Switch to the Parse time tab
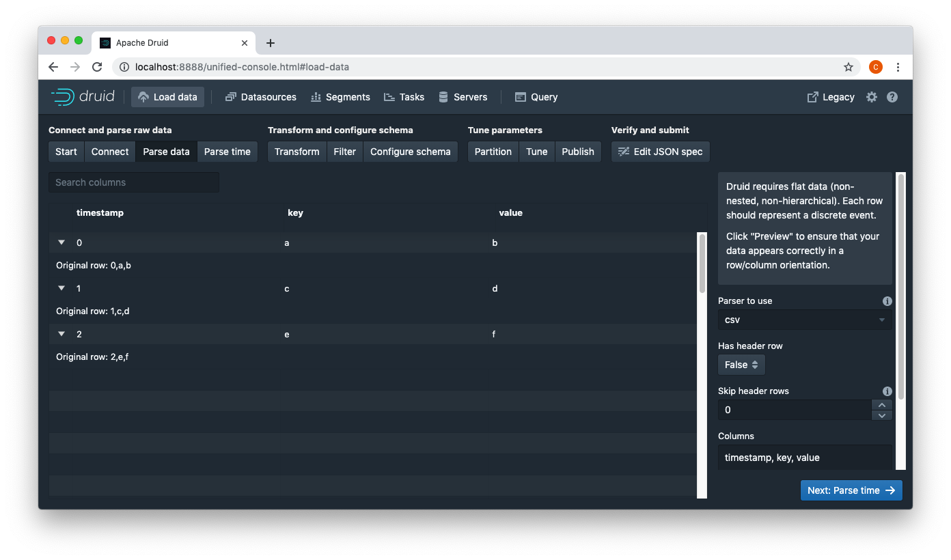Screen dimensions: 951x560 tap(228, 151)
